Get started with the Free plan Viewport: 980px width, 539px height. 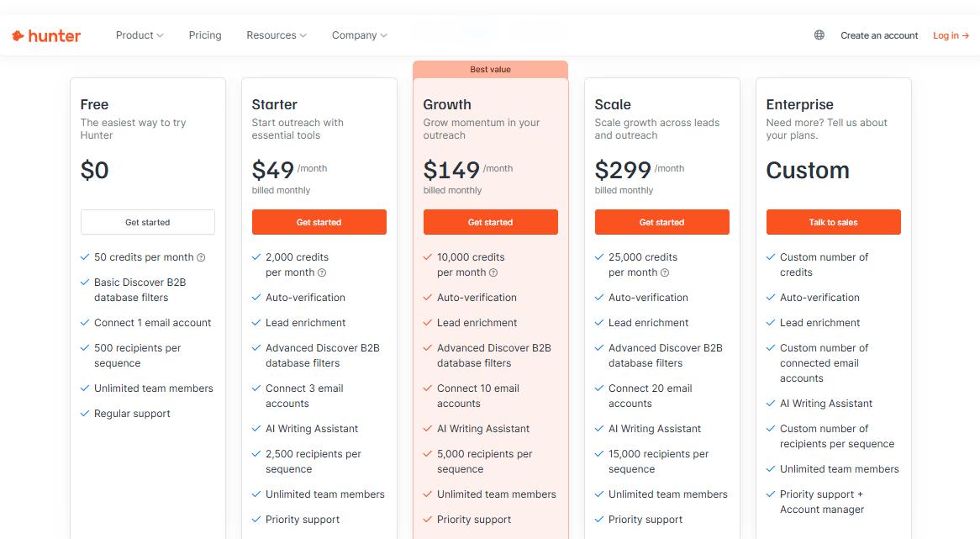(147, 222)
